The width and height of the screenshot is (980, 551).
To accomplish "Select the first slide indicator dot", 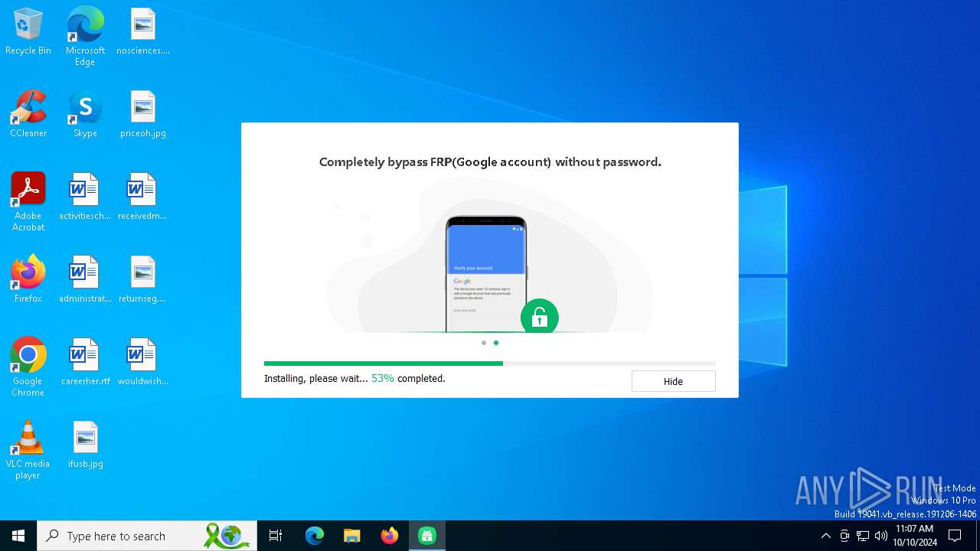I will click(x=484, y=343).
